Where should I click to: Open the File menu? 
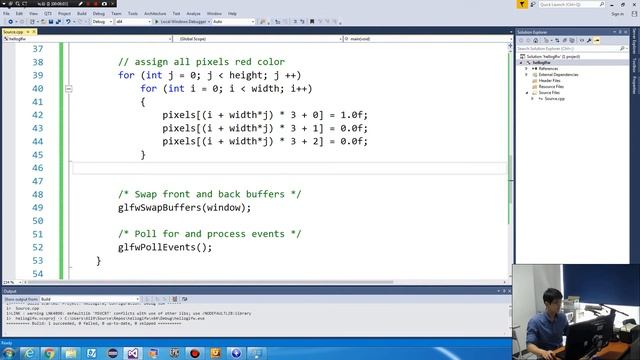(6, 13)
